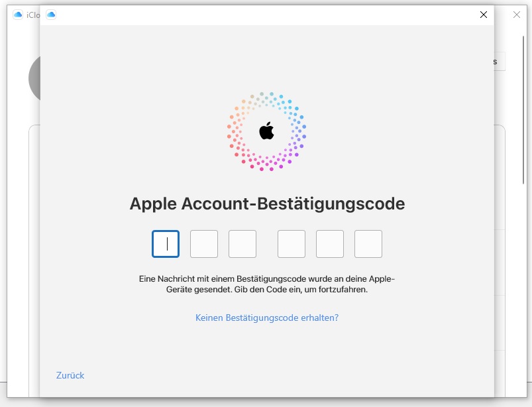532x407 pixels.
Task: Close the verification code dialog
Action: [484, 15]
